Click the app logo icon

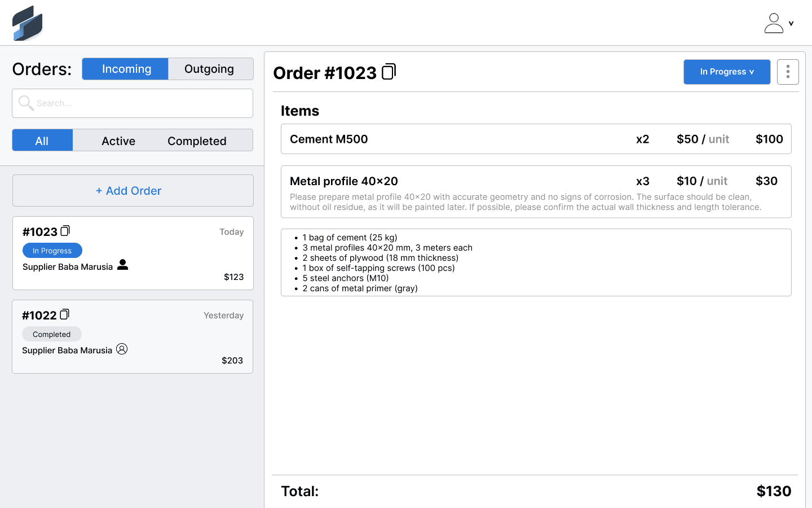(x=27, y=23)
